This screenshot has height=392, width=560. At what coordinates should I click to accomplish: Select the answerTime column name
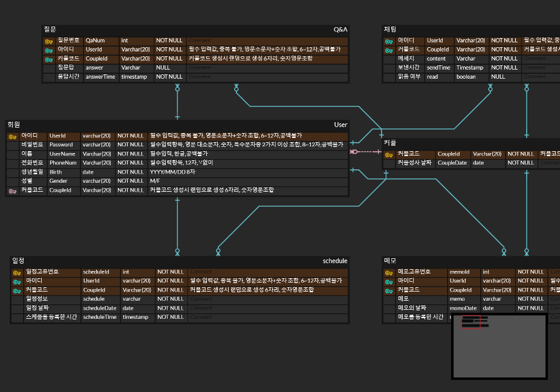(101, 77)
